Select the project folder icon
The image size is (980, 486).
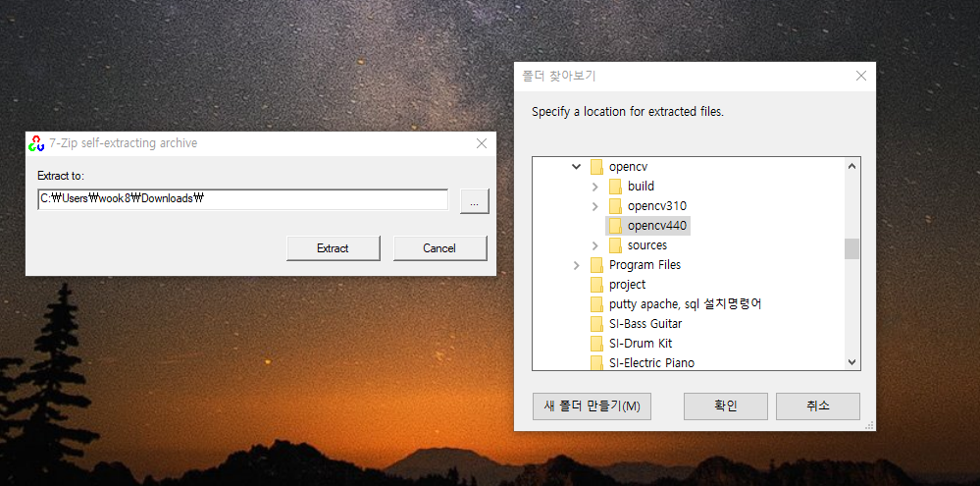596,284
